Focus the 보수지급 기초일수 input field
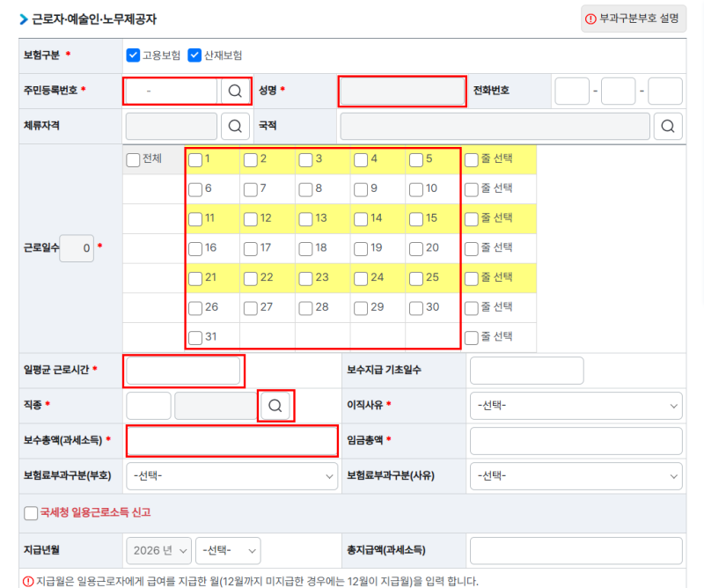 click(526, 371)
